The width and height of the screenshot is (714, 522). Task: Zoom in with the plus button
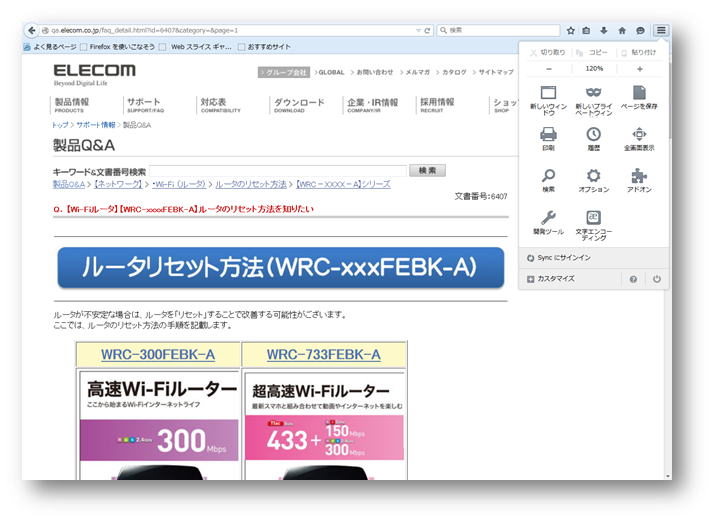coord(640,69)
